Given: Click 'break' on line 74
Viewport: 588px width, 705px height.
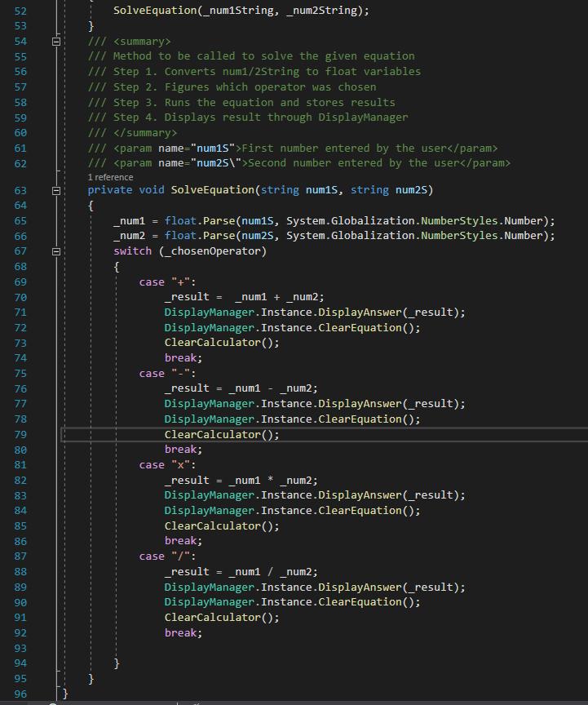Looking at the screenshot, I should 180,358.
